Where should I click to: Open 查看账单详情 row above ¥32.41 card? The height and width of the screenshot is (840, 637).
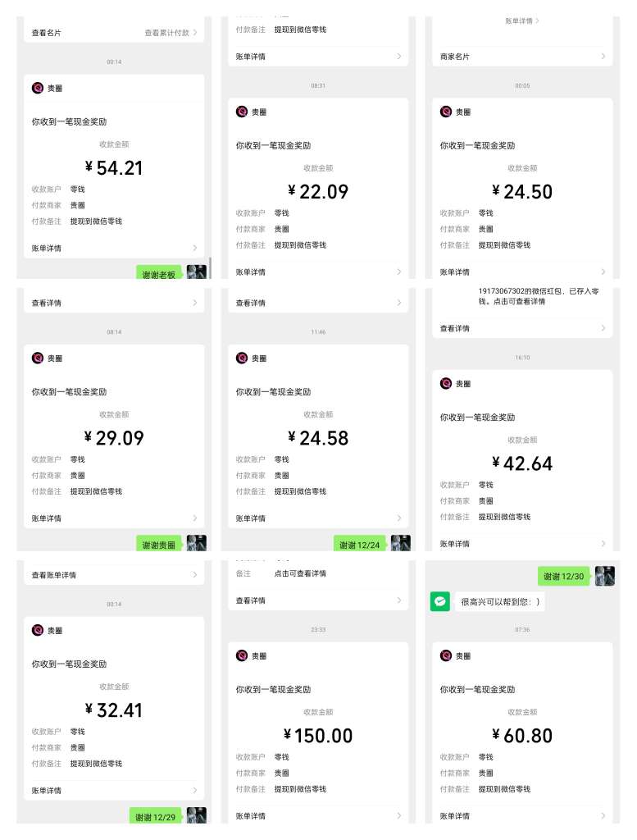pos(114,575)
